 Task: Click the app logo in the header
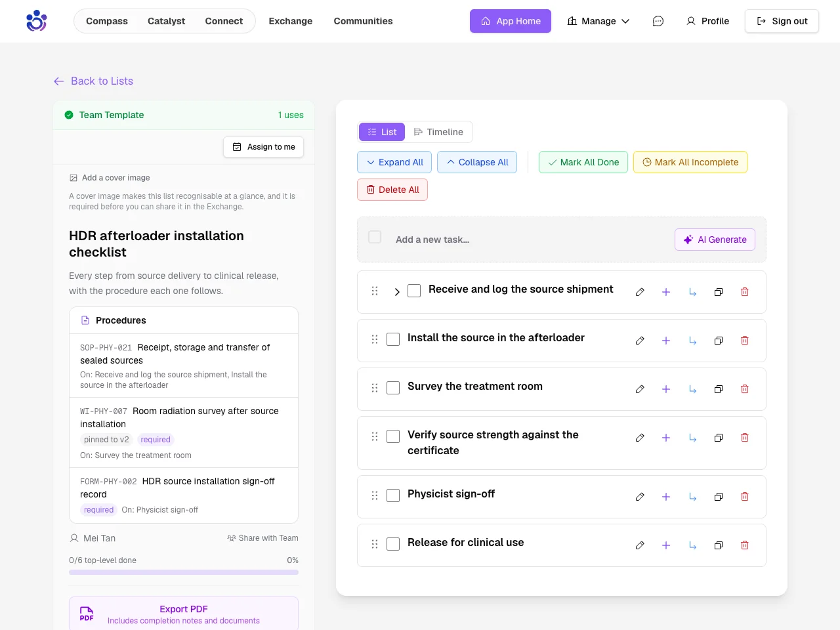pyautogui.click(x=37, y=21)
